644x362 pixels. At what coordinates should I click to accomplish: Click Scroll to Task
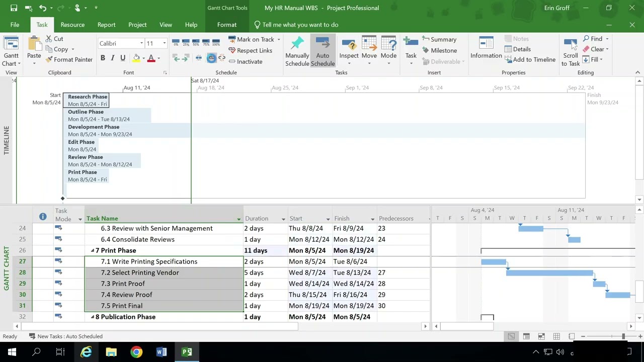[571, 52]
